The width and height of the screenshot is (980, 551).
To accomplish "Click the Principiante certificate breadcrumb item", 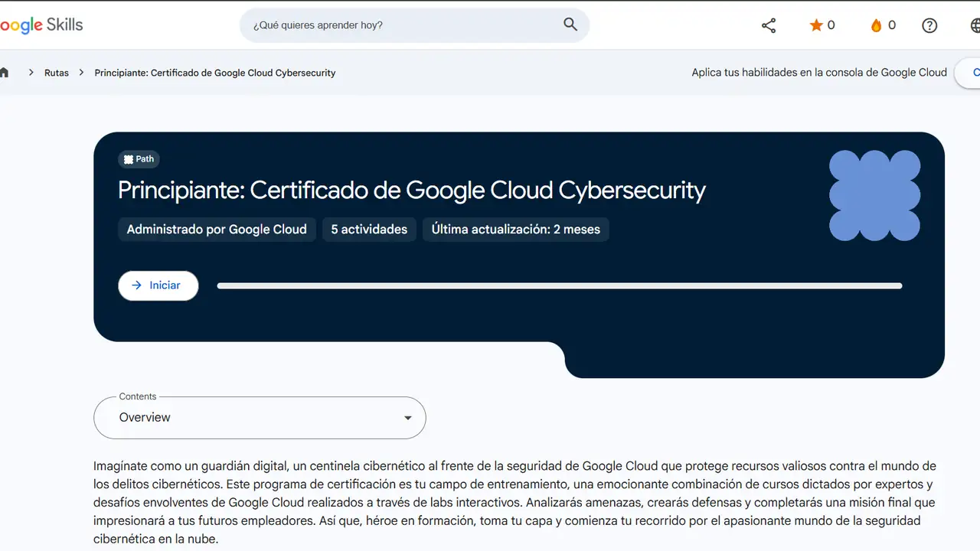I will (215, 73).
